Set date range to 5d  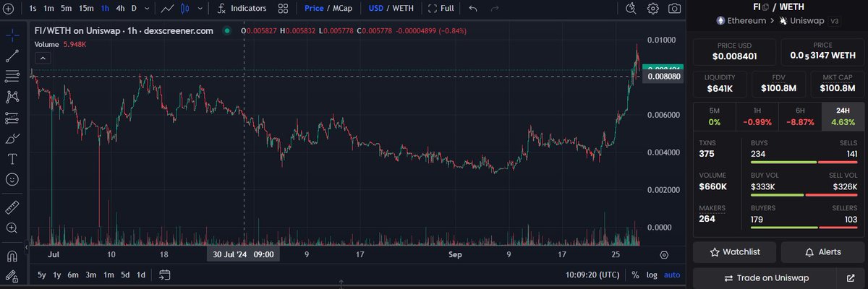click(125, 275)
